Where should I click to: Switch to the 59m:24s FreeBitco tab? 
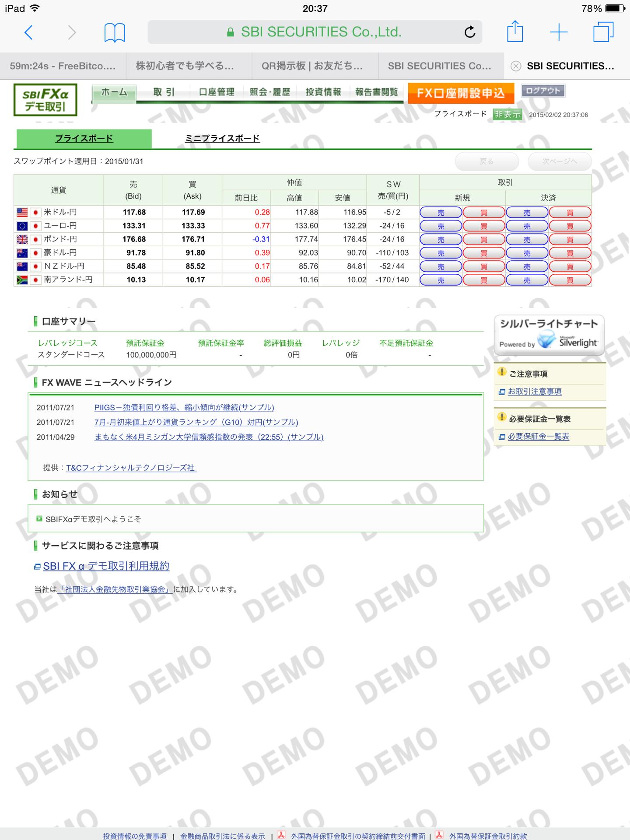point(63,66)
